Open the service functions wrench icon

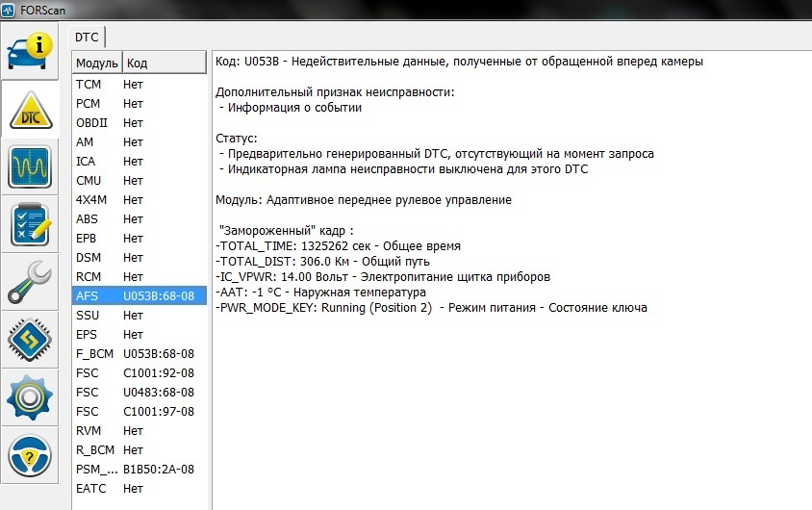30,282
